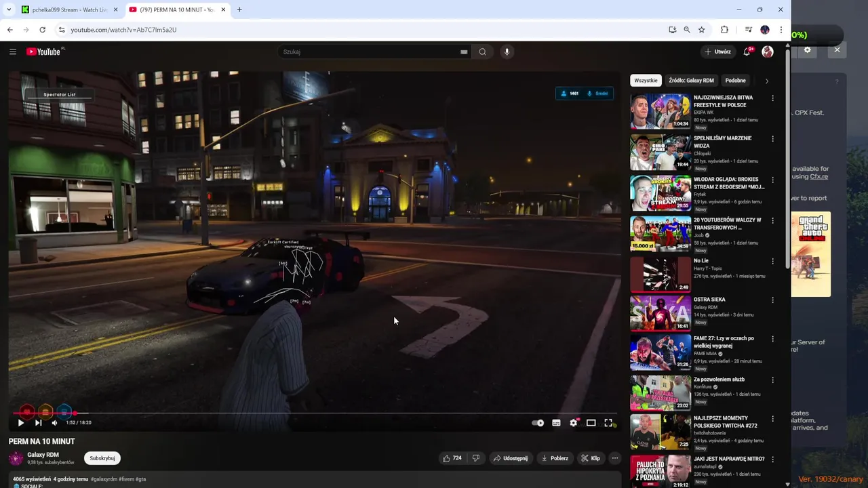Open the No Lie video thumbnail
Image resolution: width=868 pixels, height=488 pixels.
click(660, 274)
